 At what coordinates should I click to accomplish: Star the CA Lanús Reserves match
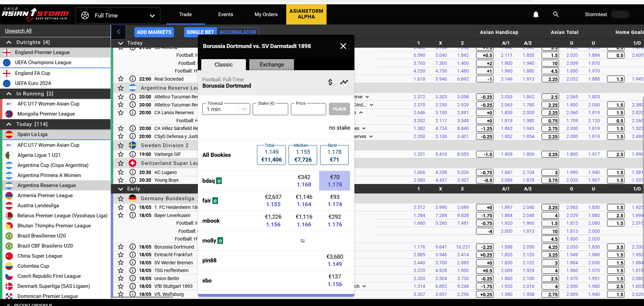click(121, 113)
